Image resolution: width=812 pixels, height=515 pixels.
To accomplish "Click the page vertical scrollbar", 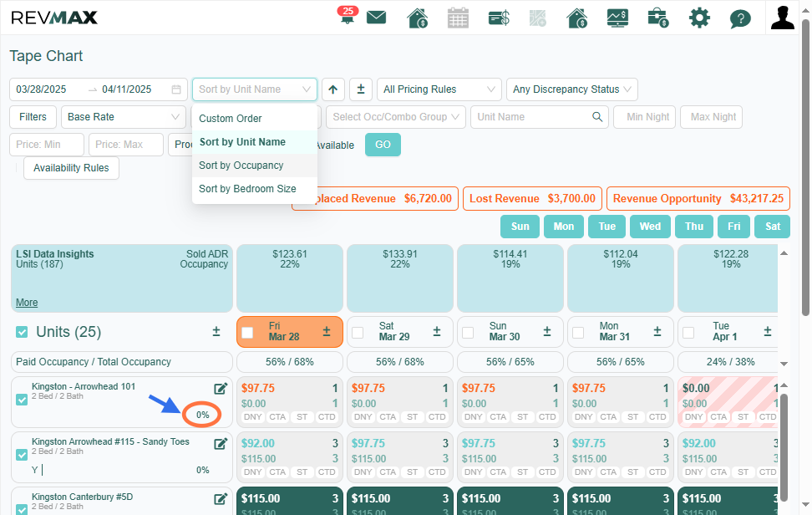I will coord(805,168).
